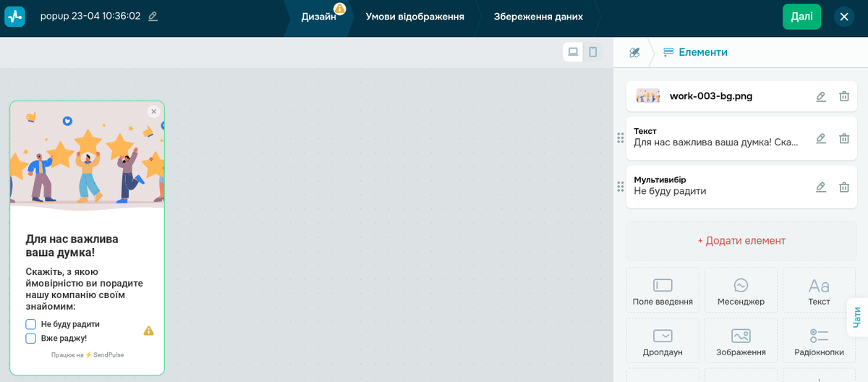The height and width of the screenshot is (382, 868).
Task: Close the editor with the X button
Action: (x=844, y=17)
